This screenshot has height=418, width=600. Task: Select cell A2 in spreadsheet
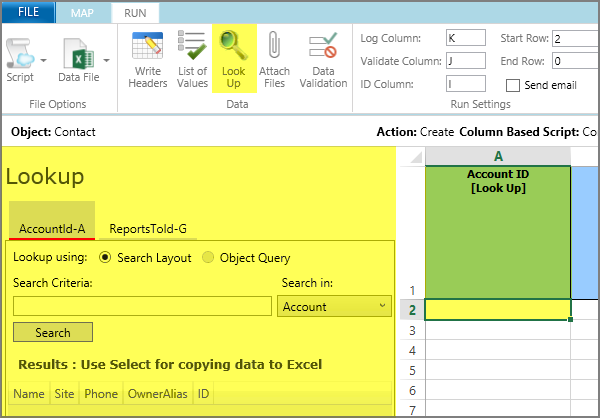point(498,310)
